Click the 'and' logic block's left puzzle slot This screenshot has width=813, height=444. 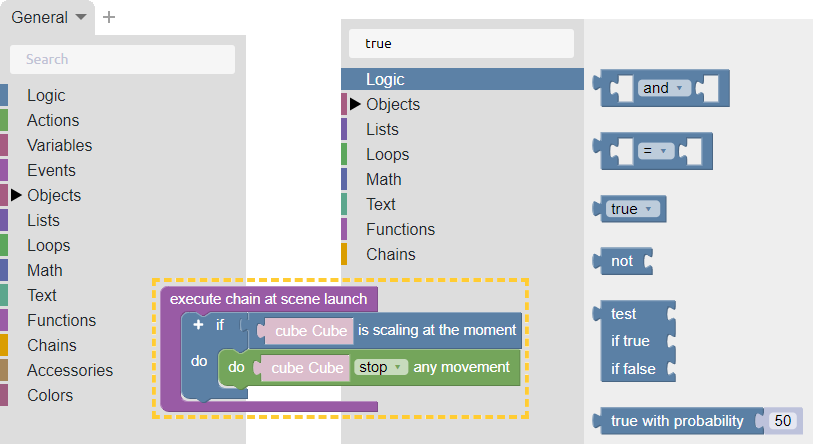[x=621, y=88]
